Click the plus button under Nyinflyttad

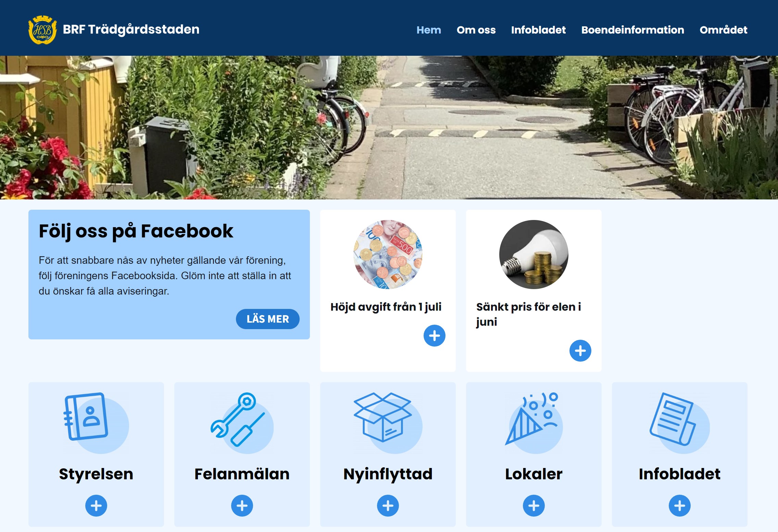click(388, 506)
